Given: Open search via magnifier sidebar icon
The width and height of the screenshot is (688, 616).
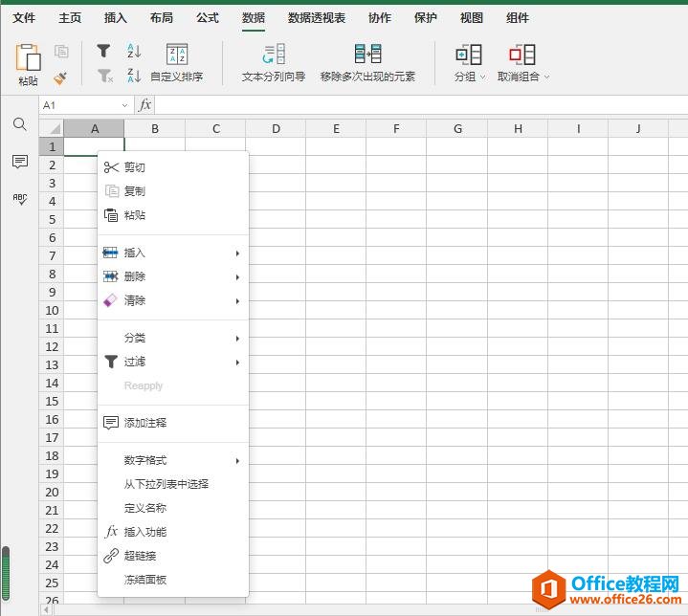Looking at the screenshot, I should click(x=20, y=124).
